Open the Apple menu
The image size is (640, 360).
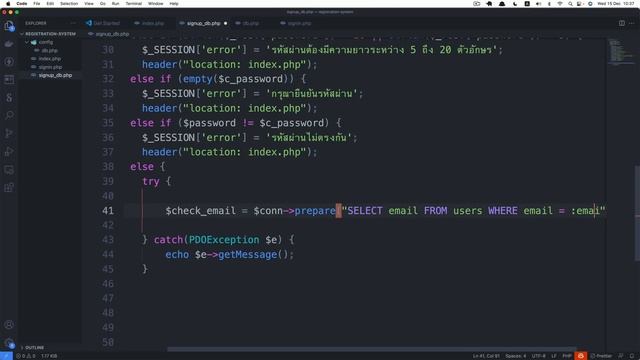(x=8, y=4)
